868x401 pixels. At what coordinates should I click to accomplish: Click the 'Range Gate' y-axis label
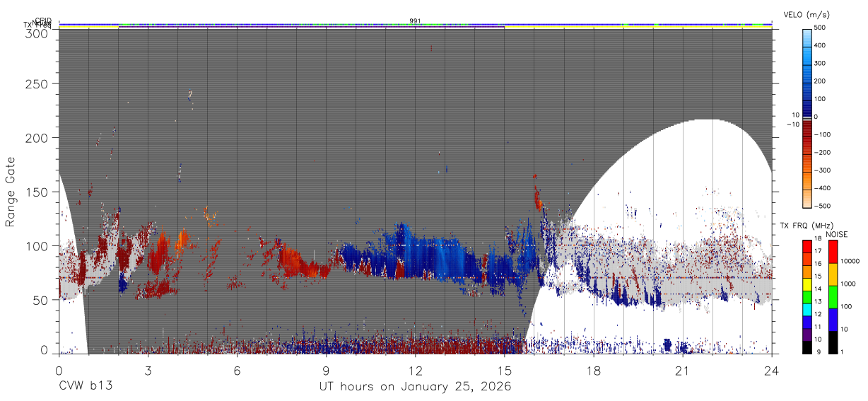click(x=11, y=192)
